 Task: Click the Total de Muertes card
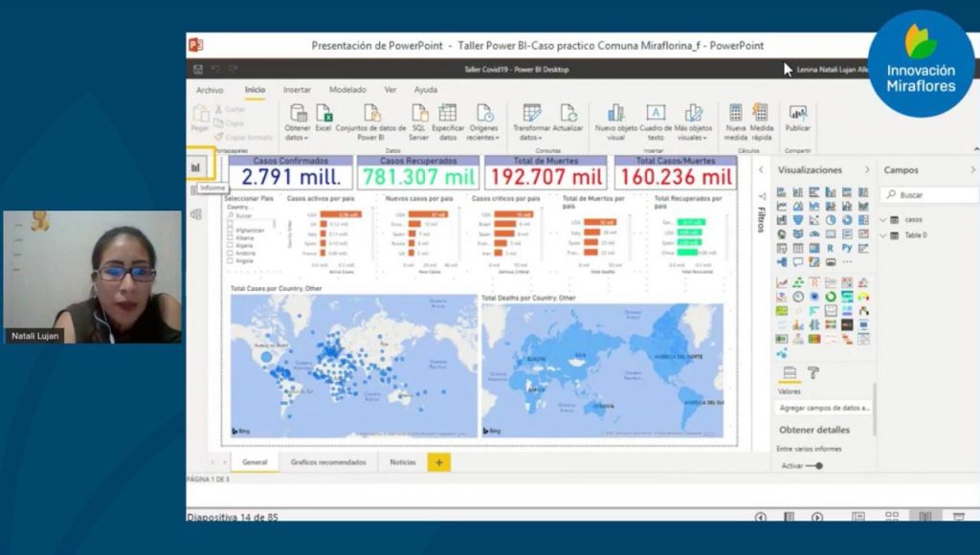click(x=546, y=172)
